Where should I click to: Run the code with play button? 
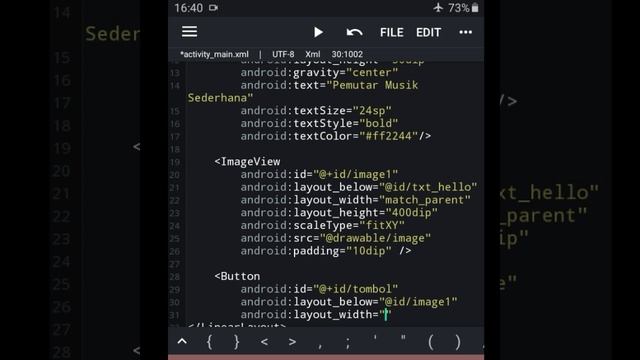point(318,32)
